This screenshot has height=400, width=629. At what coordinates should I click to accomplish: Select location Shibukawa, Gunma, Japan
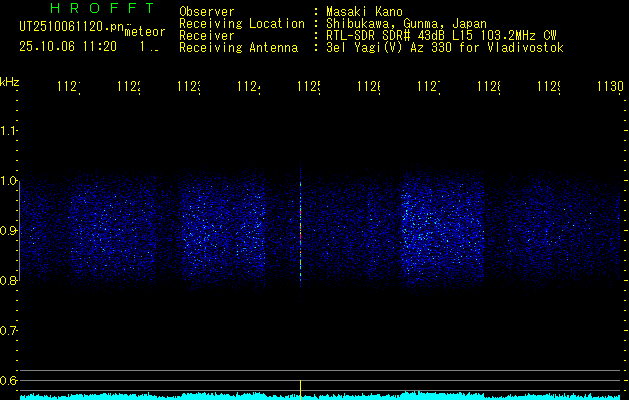tap(406, 24)
